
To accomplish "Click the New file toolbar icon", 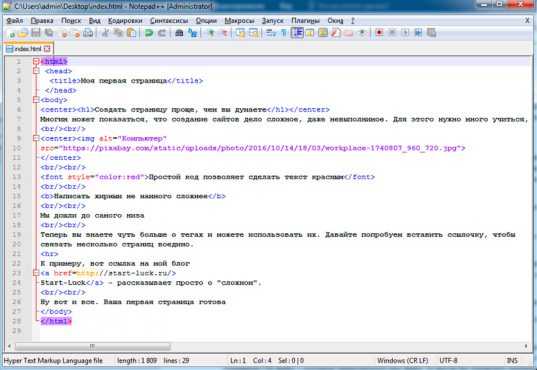I will point(12,33).
